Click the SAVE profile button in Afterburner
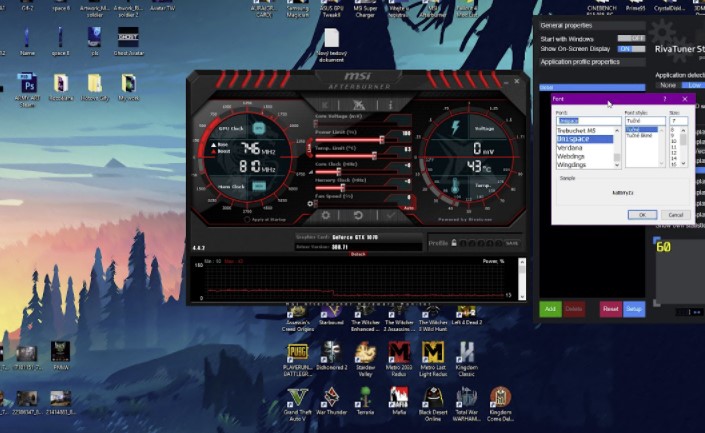The image size is (705, 433). pos(512,243)
